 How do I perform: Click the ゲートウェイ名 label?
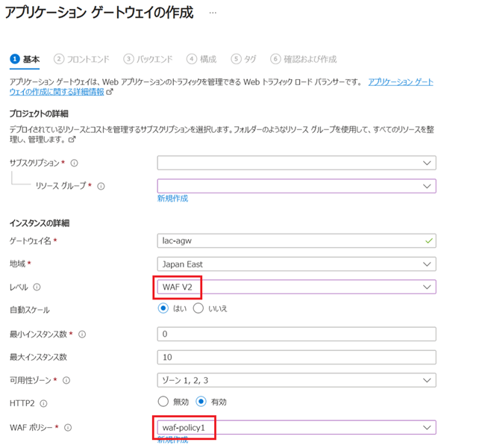(31, 241)
